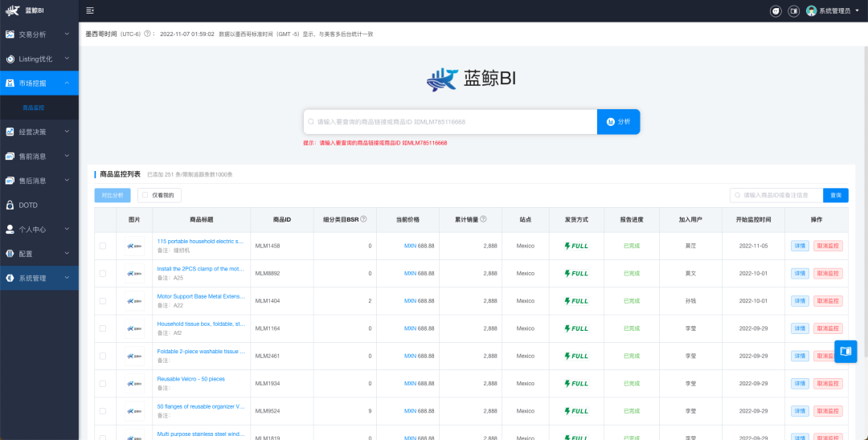This screenshot has width=868, height=440.
Task: Open the 系统管理员 user dropdown arrow
Action: [x=858, y=10]
